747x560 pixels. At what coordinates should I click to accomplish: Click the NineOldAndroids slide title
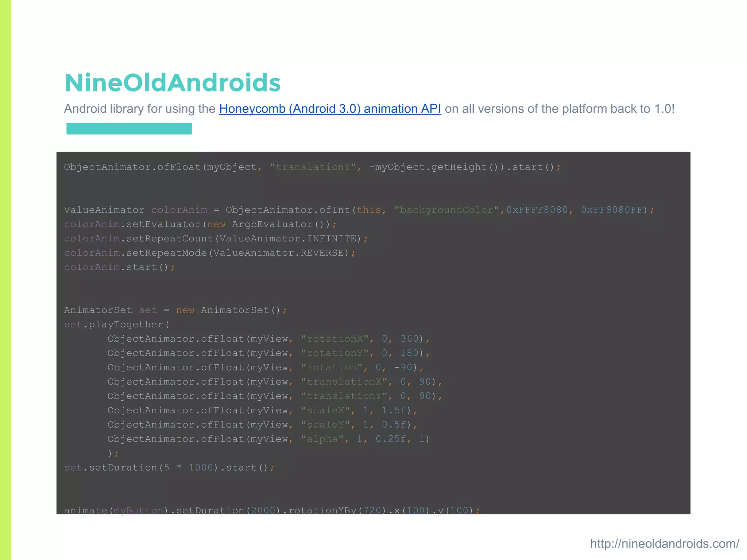tap(173, 83)
